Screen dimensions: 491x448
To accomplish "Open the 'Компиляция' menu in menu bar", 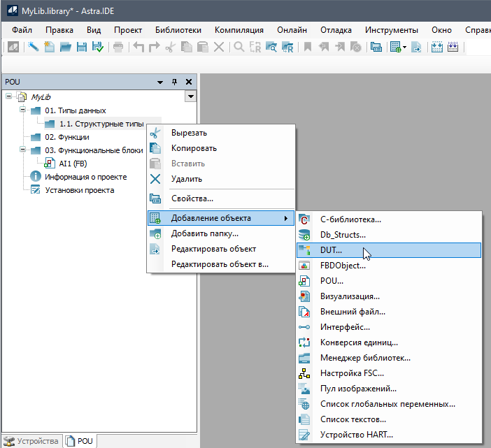I will click(239, 30).
